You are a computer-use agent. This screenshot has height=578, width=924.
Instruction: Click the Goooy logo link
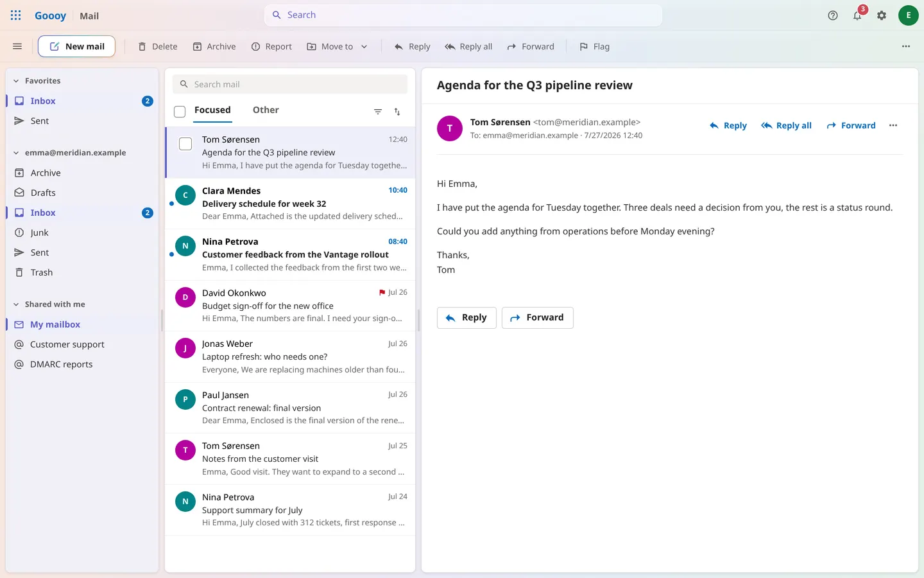[x=51, y=15]
